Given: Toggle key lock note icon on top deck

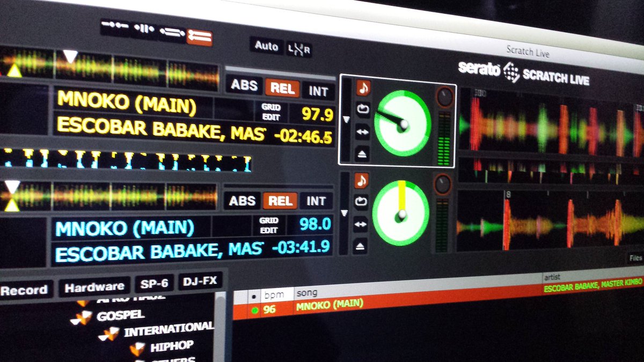Looking at the screenshot, I should point(363,87).
